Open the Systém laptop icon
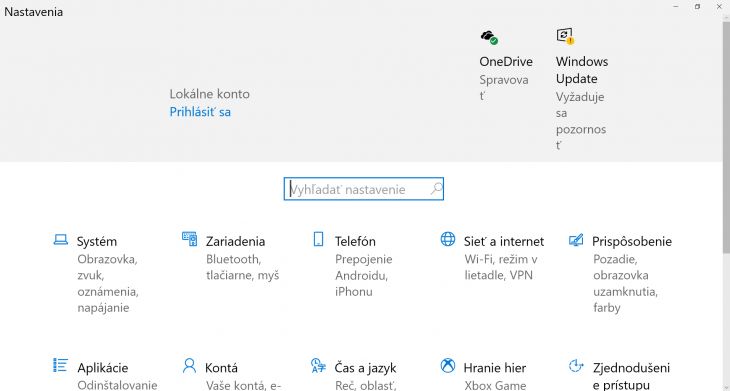 61,240
